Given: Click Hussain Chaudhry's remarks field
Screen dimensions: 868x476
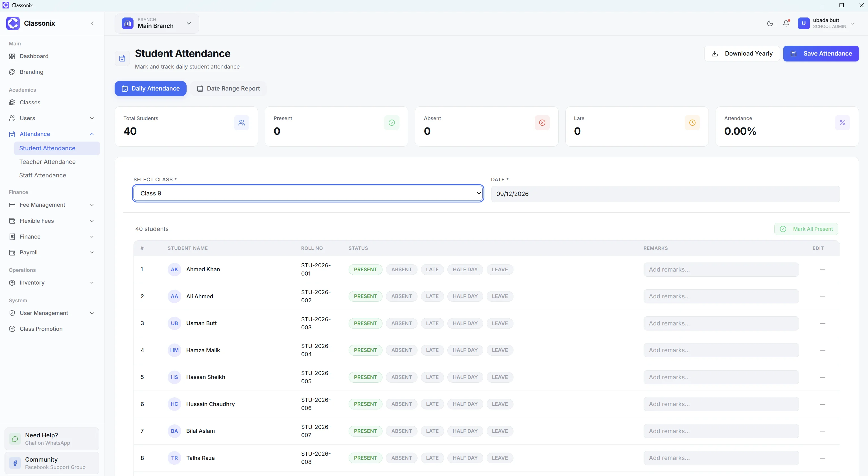Looking at the screenshot, I should coord(721,404).
